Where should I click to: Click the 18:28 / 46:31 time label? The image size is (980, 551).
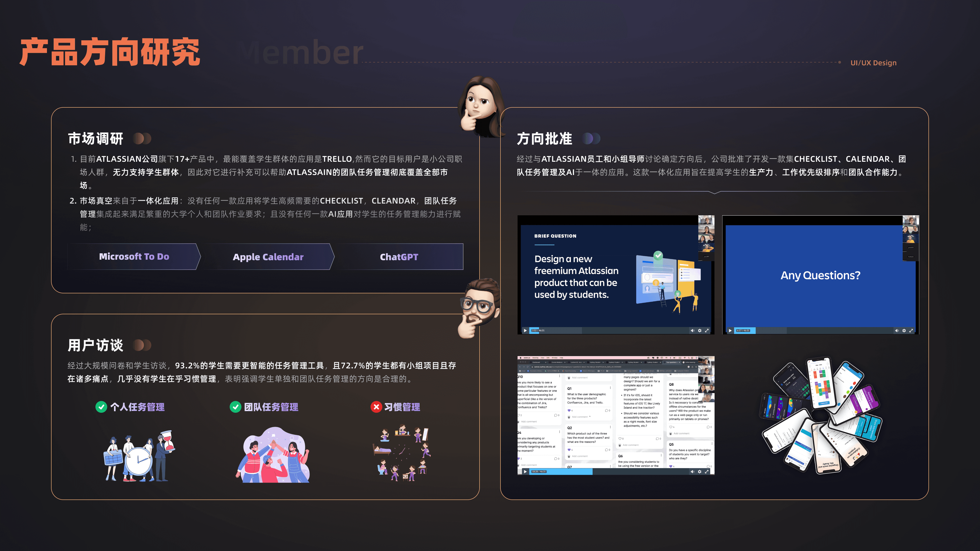(x=539, y=471)
